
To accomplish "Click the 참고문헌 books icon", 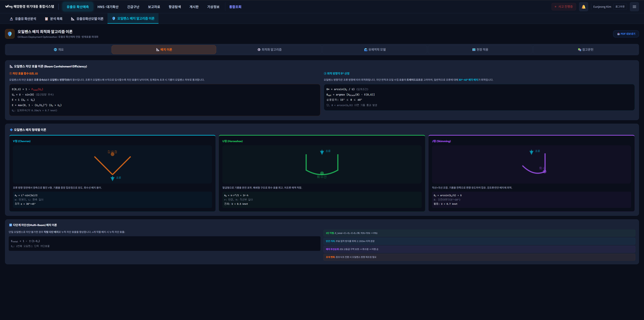I will [579, 50].
